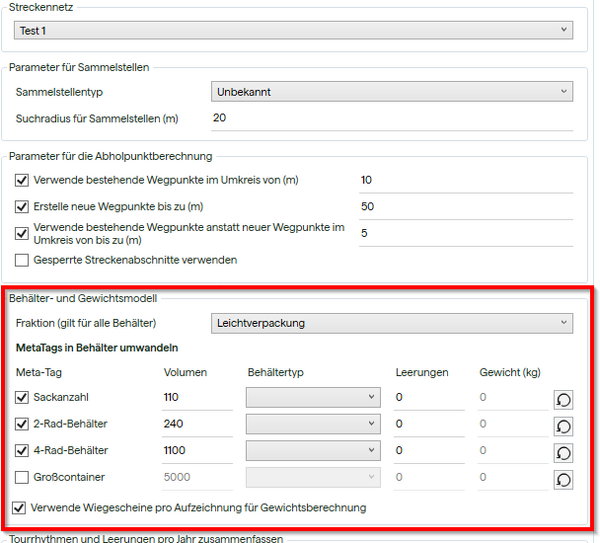The width and height of the screenshot is (600, 543).
Task: Uncheck the Sackanzahl meta-tag checkbox
Action: coord(23,397)
